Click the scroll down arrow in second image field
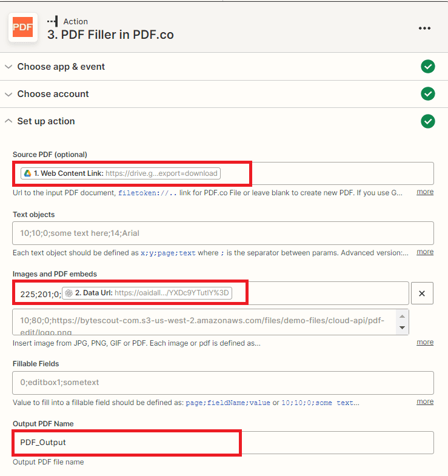The width and height of the screenshot is (448, 476). tap(401, 327)
